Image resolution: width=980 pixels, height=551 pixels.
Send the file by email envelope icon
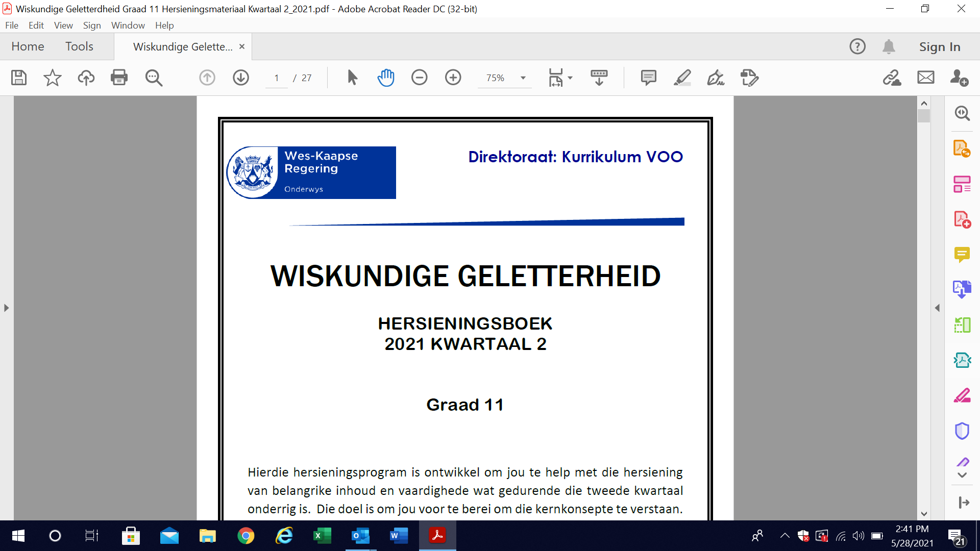point(926,78)
